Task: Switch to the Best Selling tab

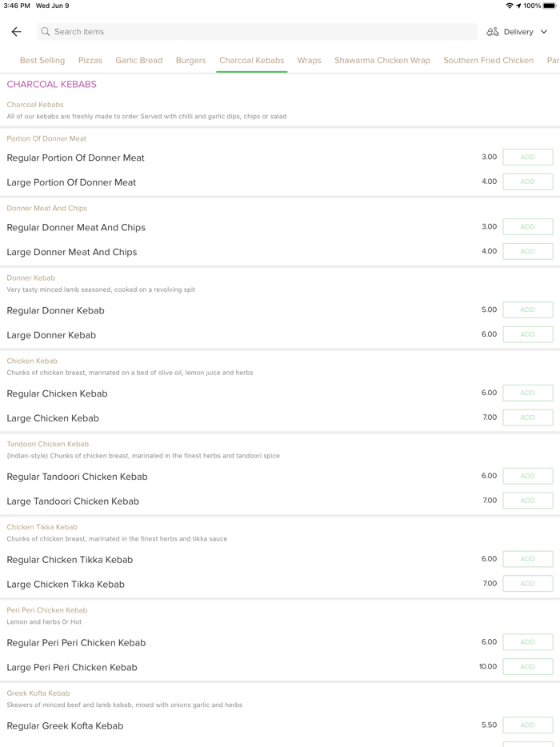Action: pos(42,61)
